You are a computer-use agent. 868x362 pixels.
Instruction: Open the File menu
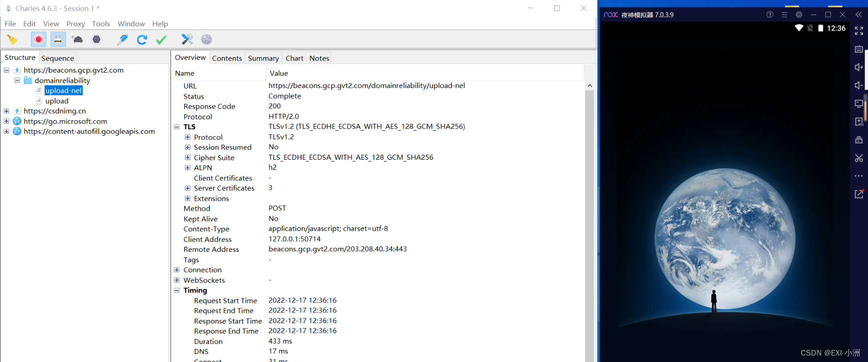[10, 24]
